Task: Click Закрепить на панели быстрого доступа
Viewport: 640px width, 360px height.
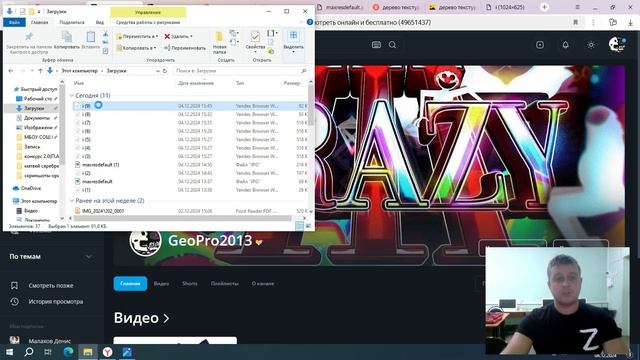Action: (29, 42)
